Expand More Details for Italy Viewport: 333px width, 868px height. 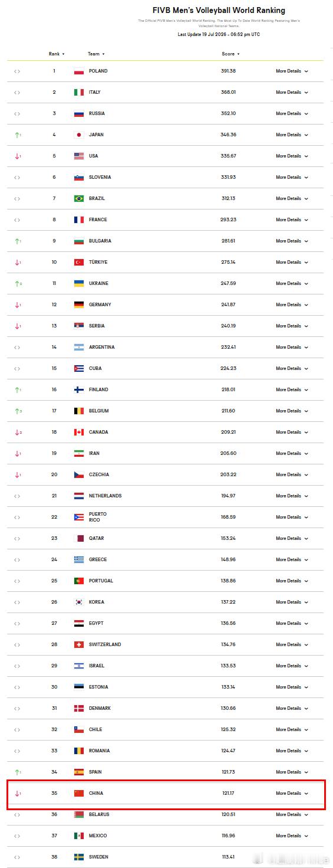[292, 92]
